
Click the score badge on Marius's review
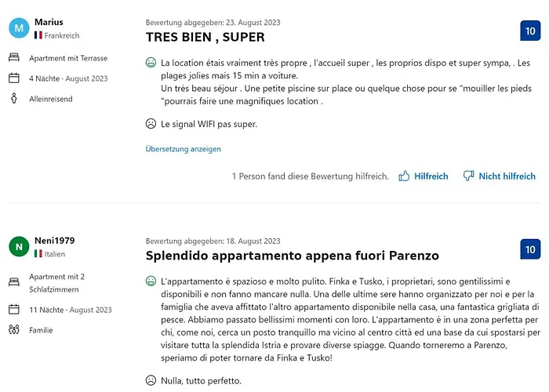point(530,31)
